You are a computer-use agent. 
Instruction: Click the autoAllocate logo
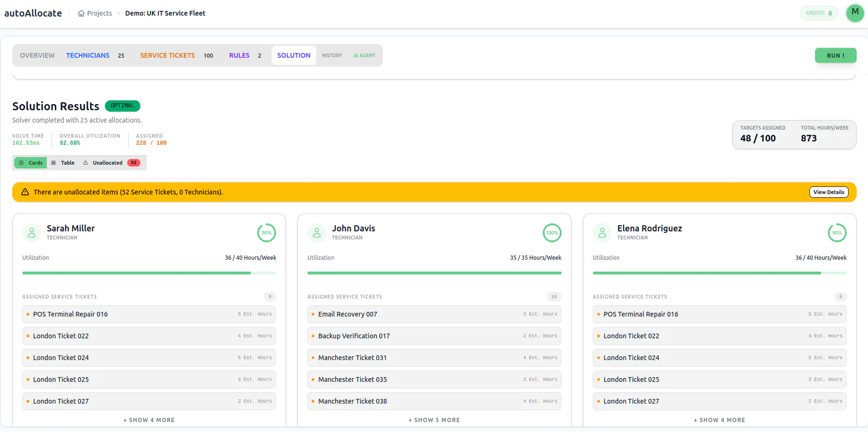click(x=33, y=13)
